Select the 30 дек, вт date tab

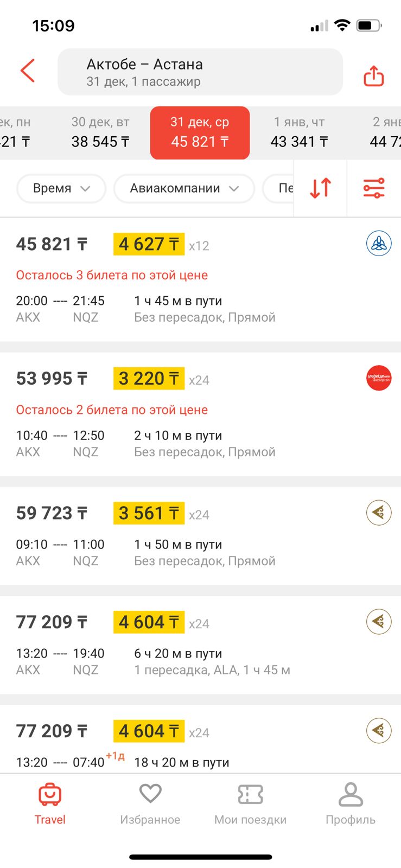100,132
